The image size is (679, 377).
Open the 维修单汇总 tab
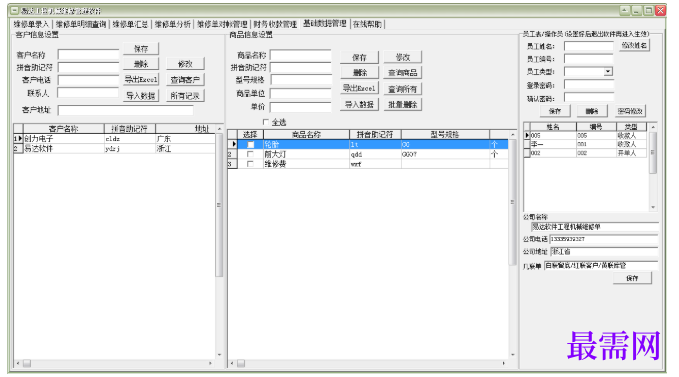pyautogui.click(x=130, y=24)
